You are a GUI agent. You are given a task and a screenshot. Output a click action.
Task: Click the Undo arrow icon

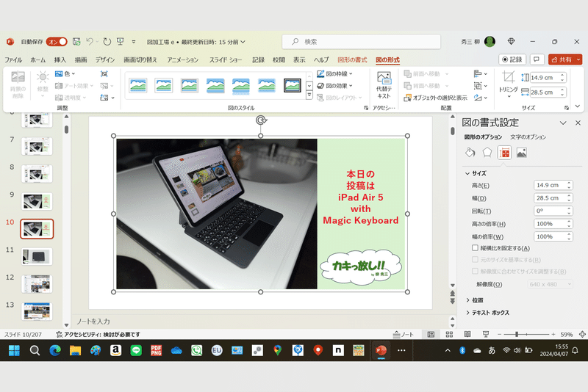click(90, 42)
